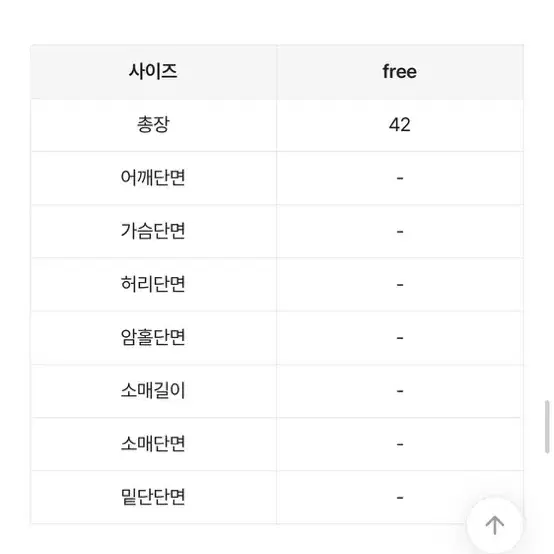Image resolution: width=554 pixels, height=554 pixels.
Task: Click the dash value beside 밑단단면
Action: (x=400, y=498)
